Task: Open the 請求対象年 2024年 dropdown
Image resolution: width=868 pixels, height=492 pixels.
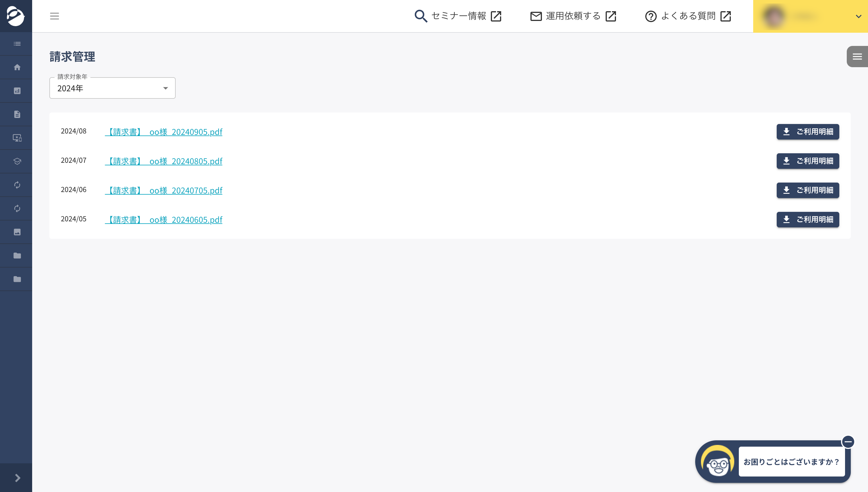Action: pyautogui.click(x=112, y=88)
